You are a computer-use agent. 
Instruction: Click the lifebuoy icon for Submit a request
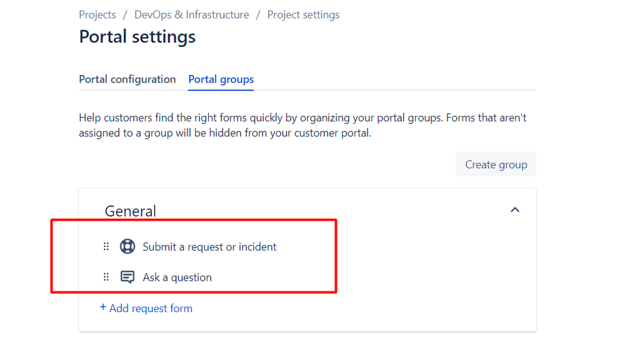[x=127, y=246]
